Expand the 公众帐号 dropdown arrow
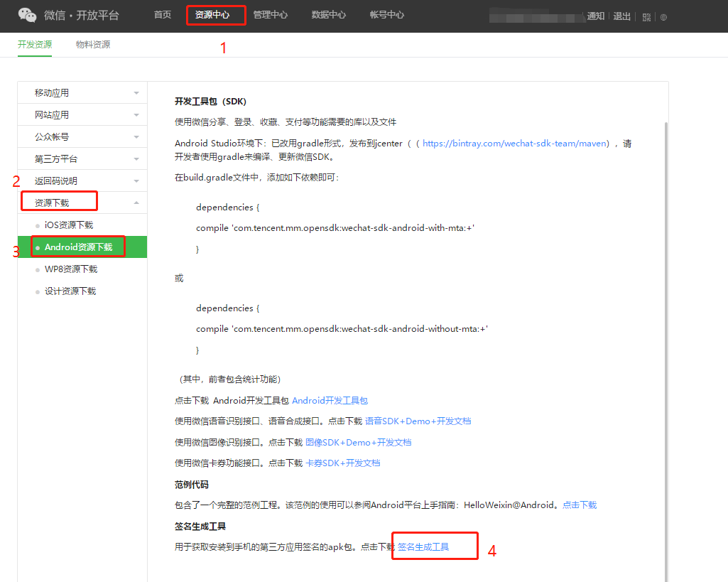 coord(136,137)
